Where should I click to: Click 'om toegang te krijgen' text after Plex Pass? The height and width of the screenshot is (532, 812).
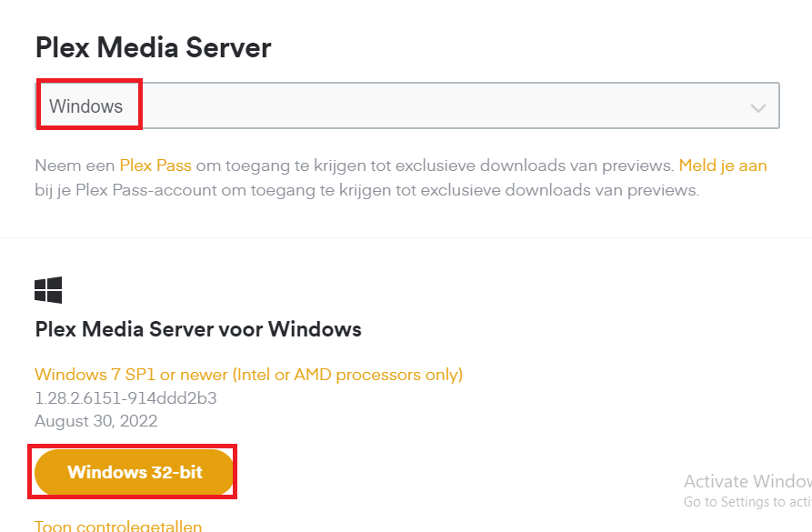tap(274, 166)
